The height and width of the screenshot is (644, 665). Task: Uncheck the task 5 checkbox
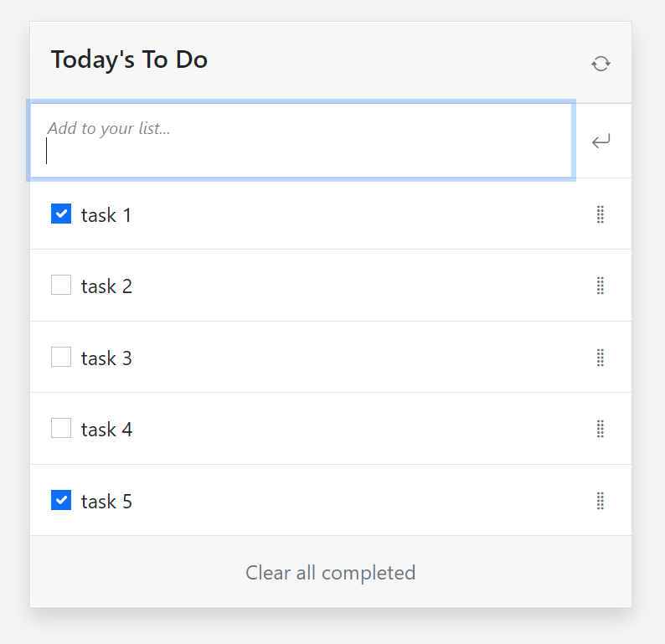[61, 501]
